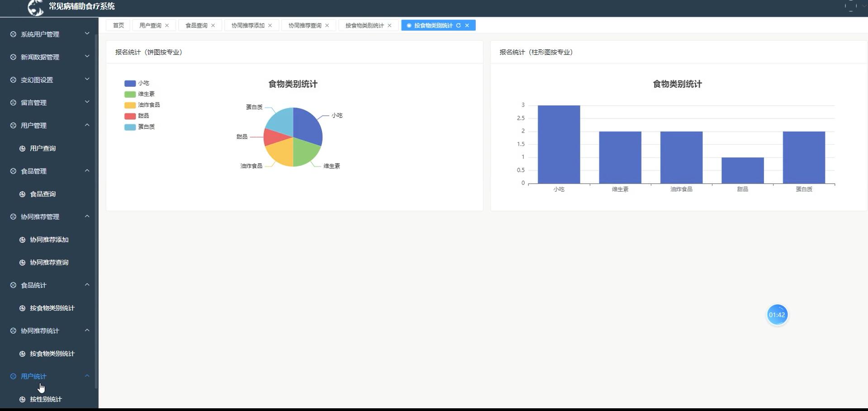
Task: Close the 食品查询 tab
Action: tap(213, 25)
